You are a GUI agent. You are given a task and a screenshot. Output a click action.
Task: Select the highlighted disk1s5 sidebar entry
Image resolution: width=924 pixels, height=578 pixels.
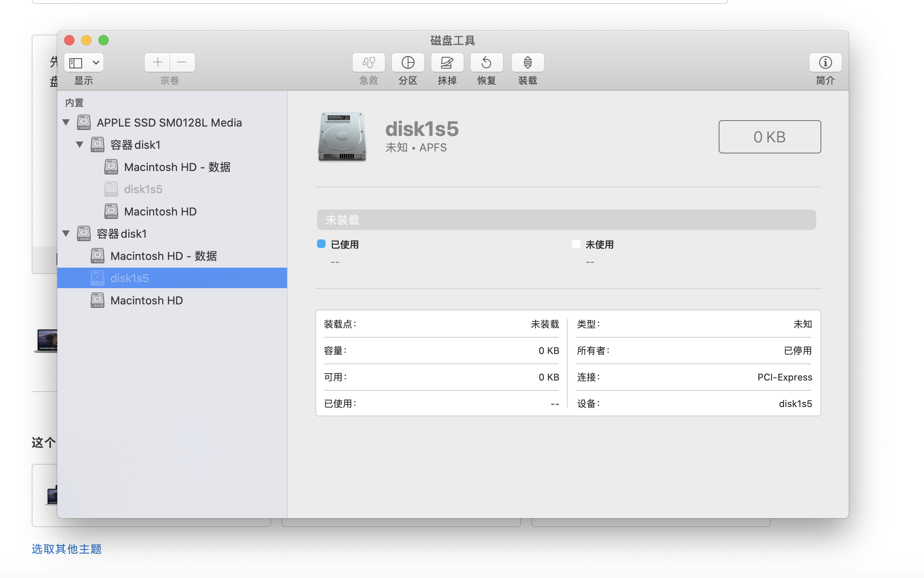point(129,278)
